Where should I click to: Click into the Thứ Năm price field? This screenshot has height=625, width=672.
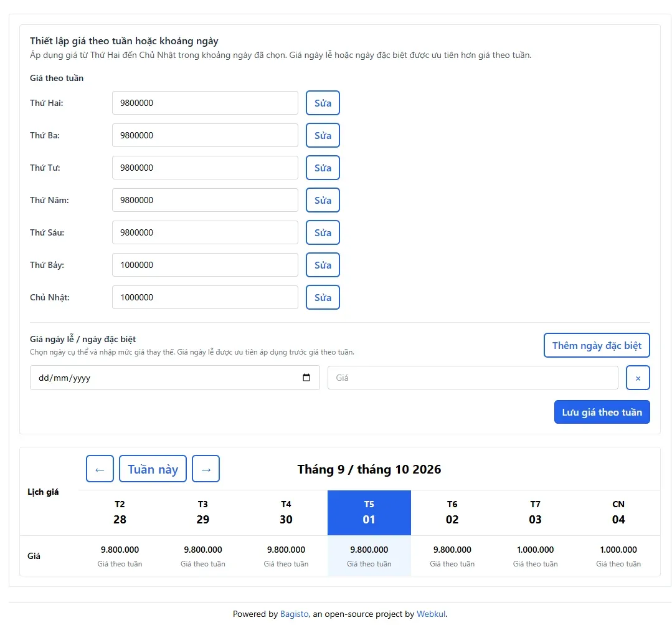pyautogui.click(x=205, y=200)
